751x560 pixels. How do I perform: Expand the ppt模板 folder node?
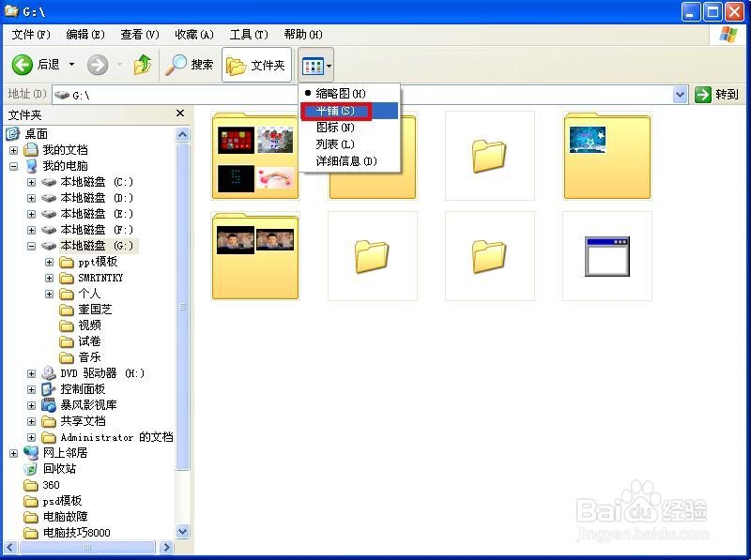[x=49, y=263]
